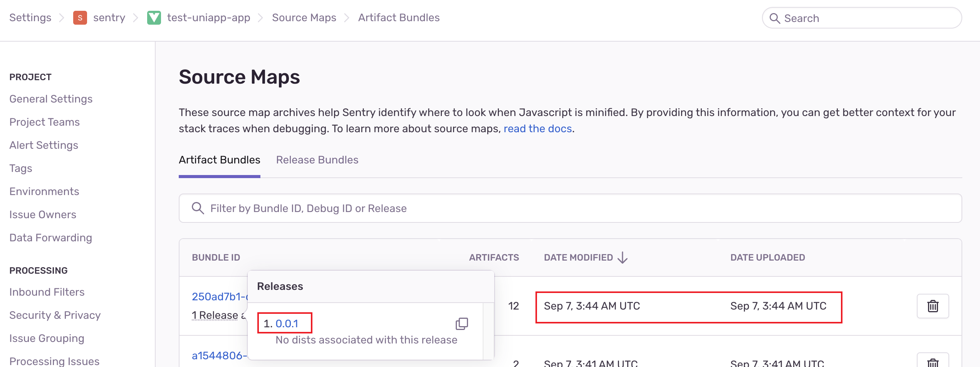Copy release 0.0.1 using the copy icon
The height and width of the screenshot is (367, 980).
click(x=461, y=324)
